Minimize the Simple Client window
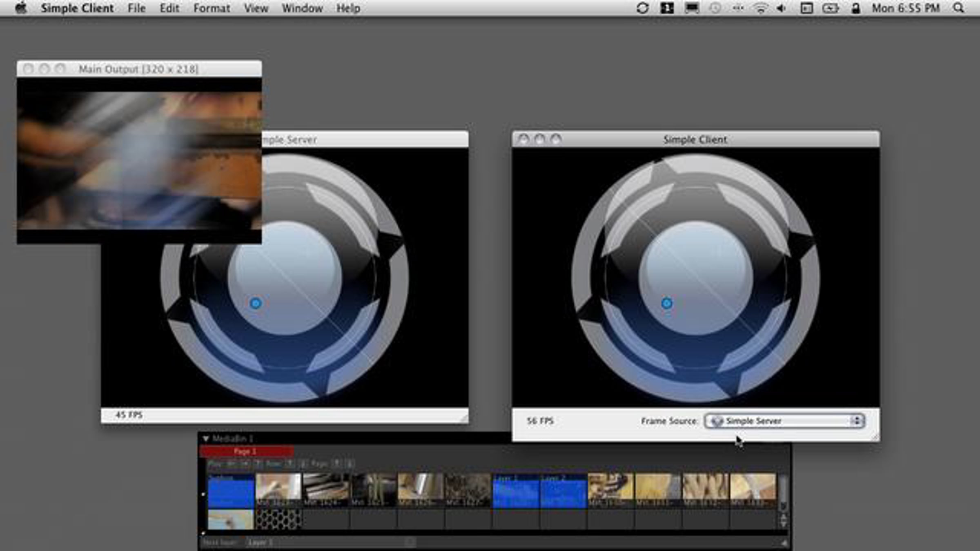The height and width of the screenshot is (551, 980). (x=539, y=139)
